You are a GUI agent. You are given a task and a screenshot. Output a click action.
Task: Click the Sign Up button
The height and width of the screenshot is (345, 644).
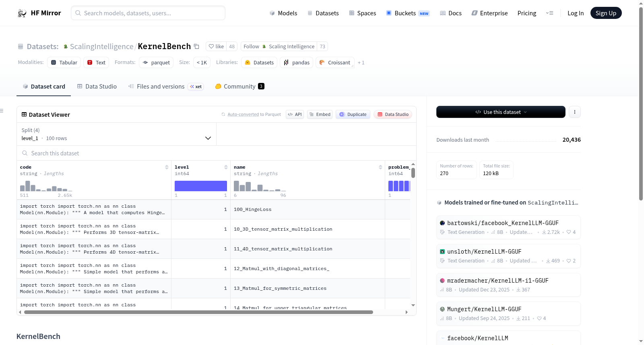[606, 13]
